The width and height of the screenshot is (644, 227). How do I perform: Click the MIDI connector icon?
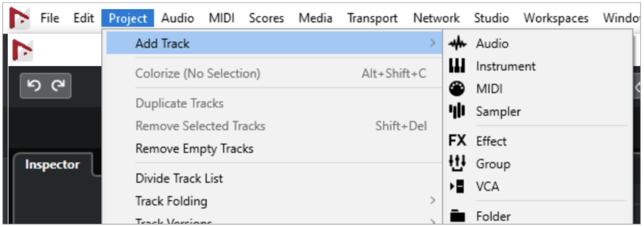457,89
